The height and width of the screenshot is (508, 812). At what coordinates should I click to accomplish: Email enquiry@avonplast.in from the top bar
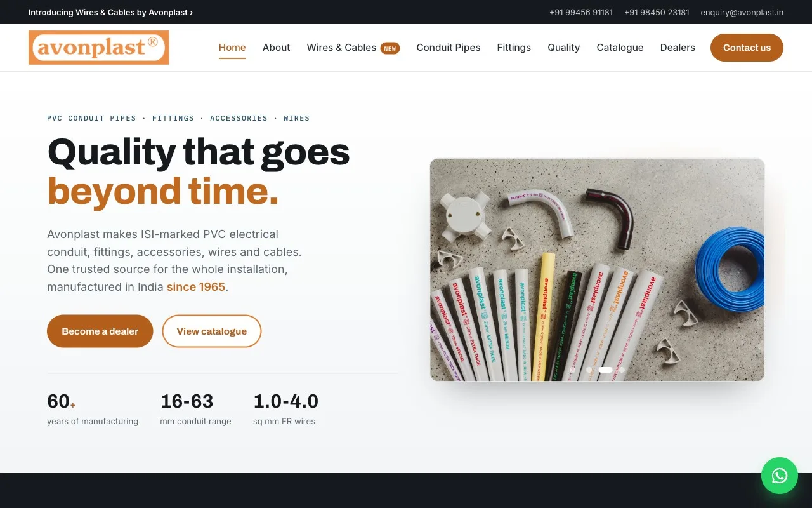[742, 12]
